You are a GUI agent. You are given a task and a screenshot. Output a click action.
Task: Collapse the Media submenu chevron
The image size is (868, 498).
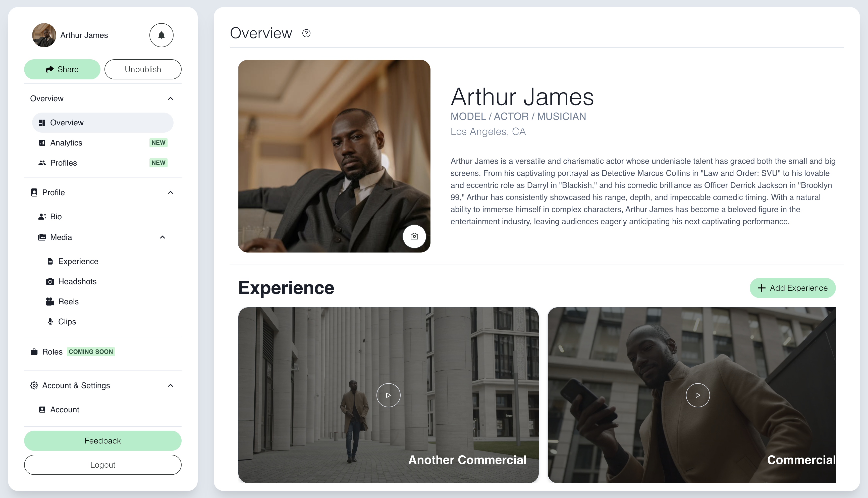(162, 237)
